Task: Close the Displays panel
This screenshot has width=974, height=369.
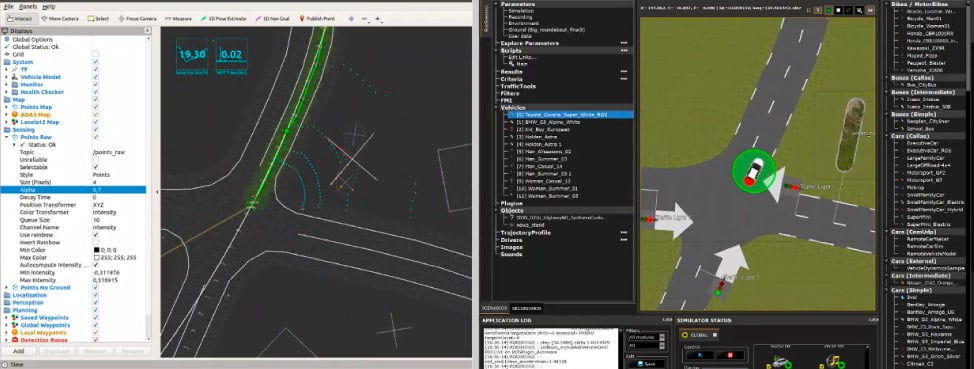Action: 148,31
